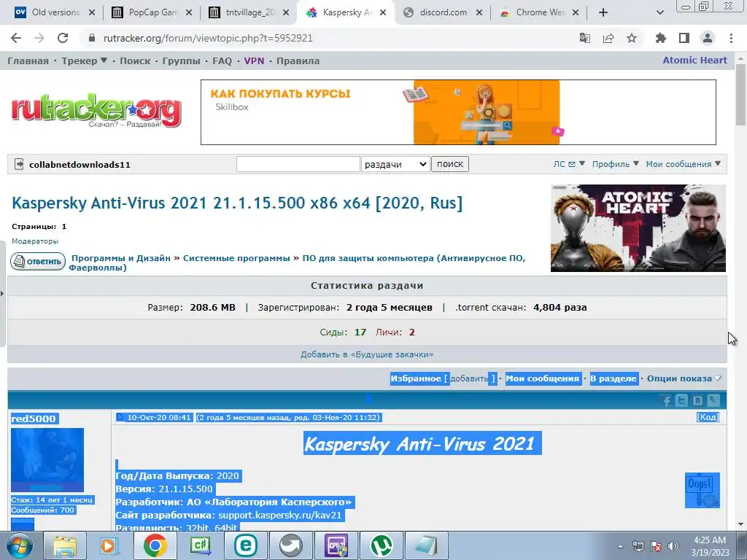
Task: Switch to the Chrome taskbar icon
Action: pyautogui.click(x=155, y=545)
